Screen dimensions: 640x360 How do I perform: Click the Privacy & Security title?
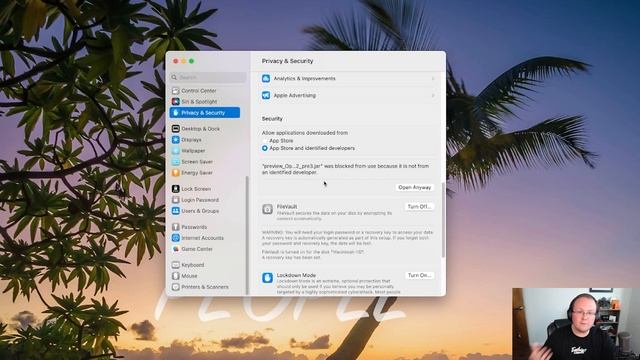tap(287, 61)
